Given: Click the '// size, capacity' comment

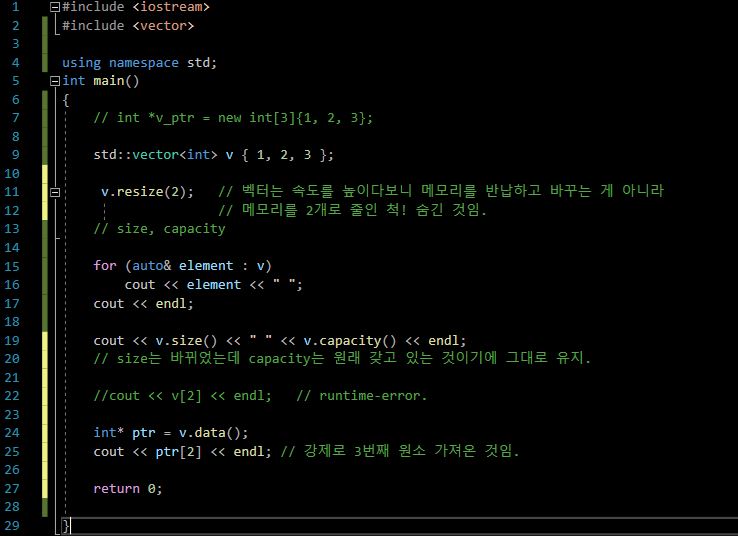Looking at the screenshot, I should click(159, 229).
